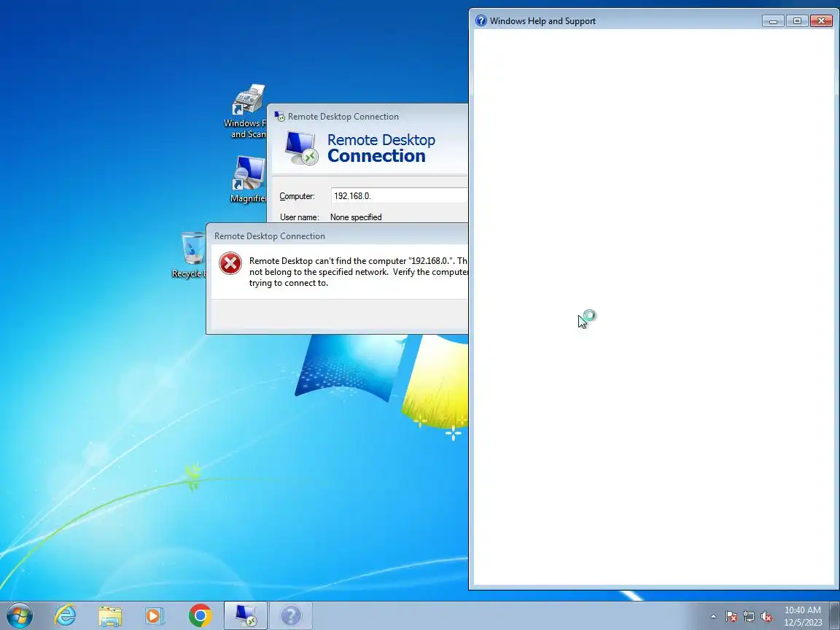This screenshot has height=630, width=840.
Task: Click the 'None specified' user name text
Action: coord(356,217)
